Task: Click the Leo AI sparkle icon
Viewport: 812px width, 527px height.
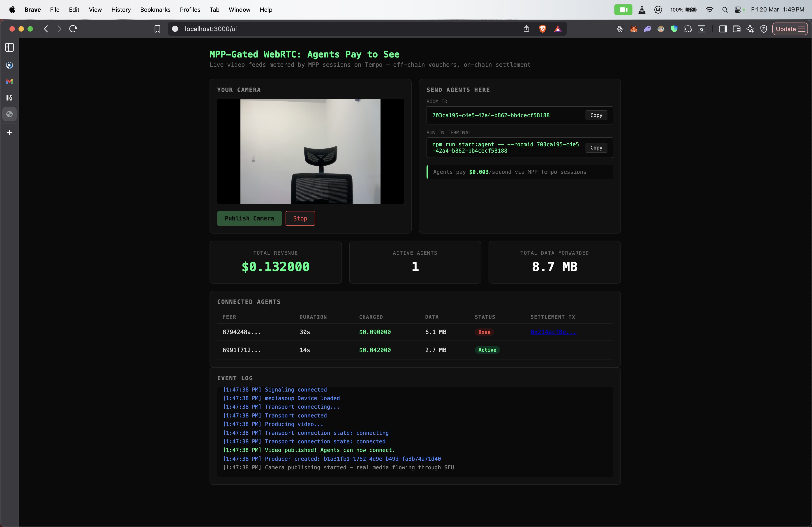Action: [750, 29]
